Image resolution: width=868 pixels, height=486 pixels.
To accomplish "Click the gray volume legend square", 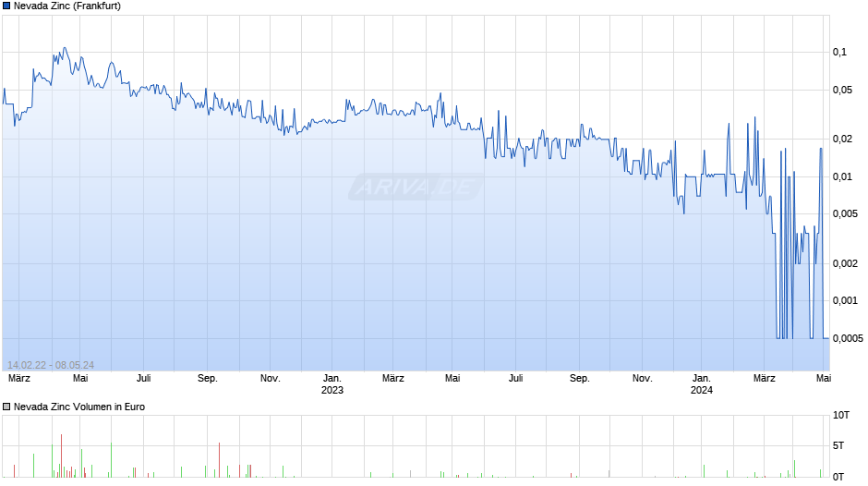I will [6, 407].
